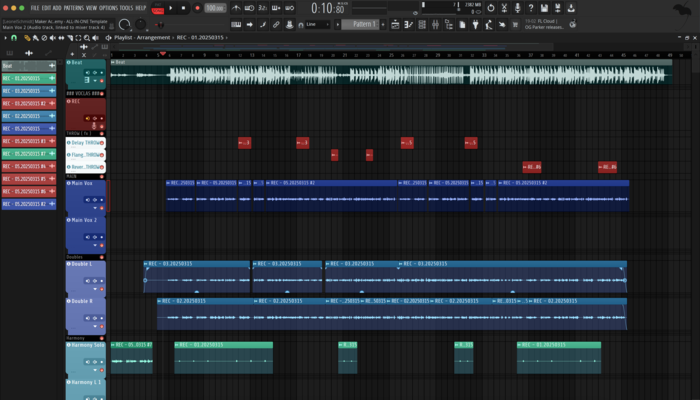Click the render as audio file icon

(558, 8)
